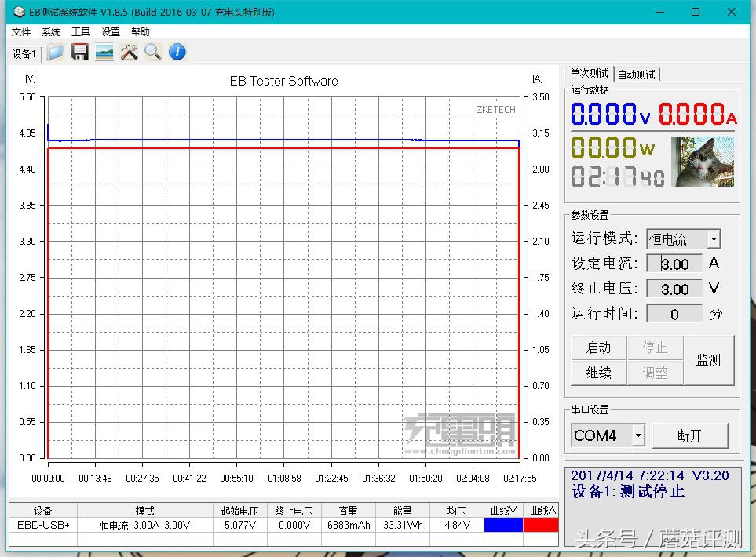Switch to the 单次测试 tab
The width and height of the screenshot is (756, 557).
[589, 73]
